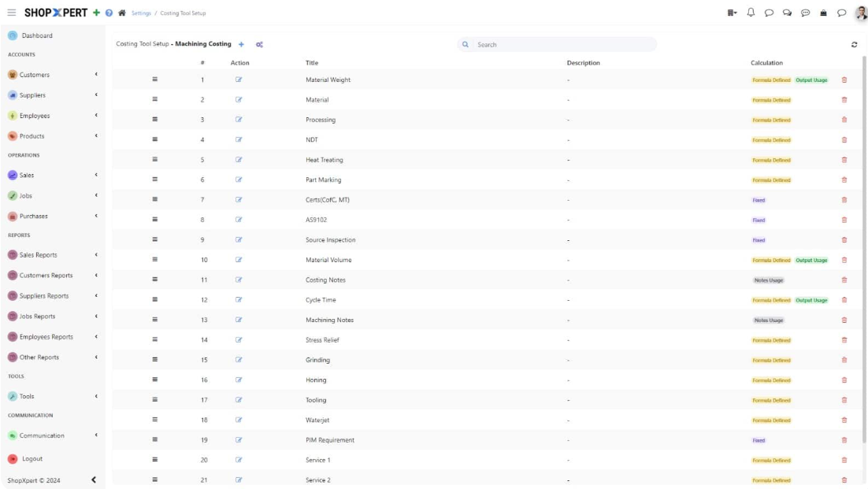Viewport: 868px width, 489px height.
Task: Select the Stress Relief title text
Action: [x=322, y=340]
